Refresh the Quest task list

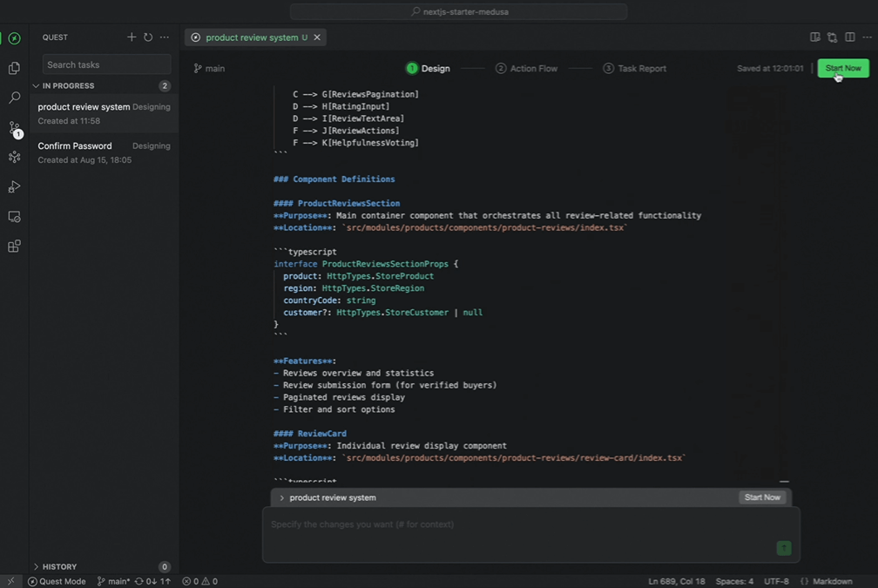click(148, 37)
